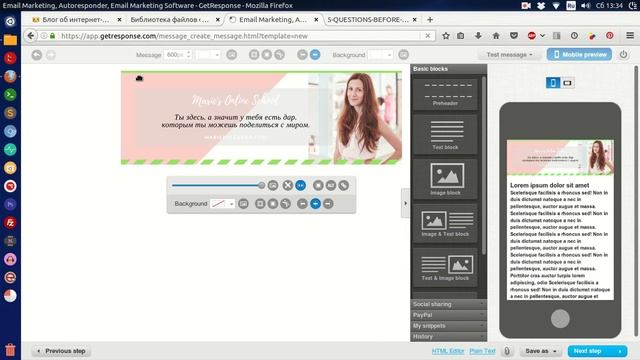Viewport: 640px width, 360px height.
Task: Click the Pinterest extension icon
Action: coord(609,36)
